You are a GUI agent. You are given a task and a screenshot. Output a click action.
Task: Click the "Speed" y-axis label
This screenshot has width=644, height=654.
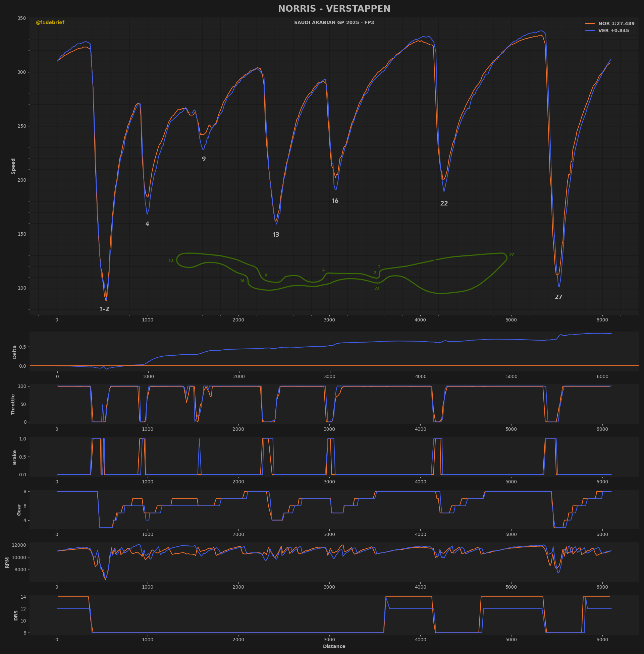[13, 166]
